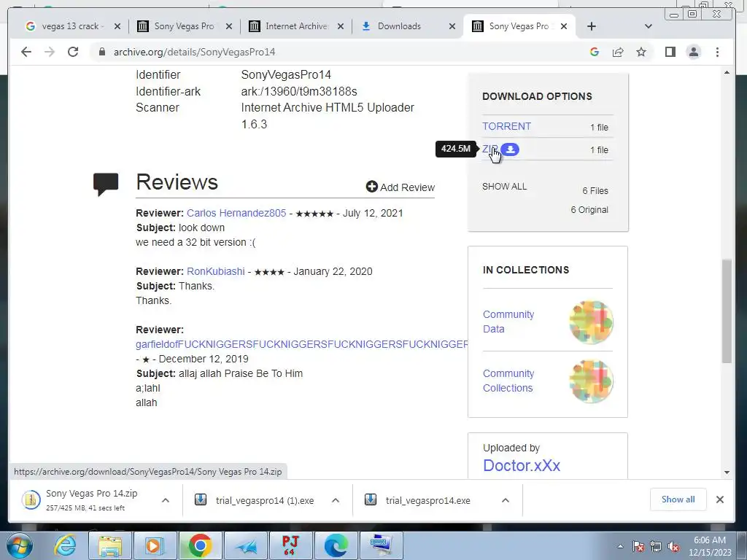Click the site lock icon
The image size is (747, 560).
(x=101, y=52)
